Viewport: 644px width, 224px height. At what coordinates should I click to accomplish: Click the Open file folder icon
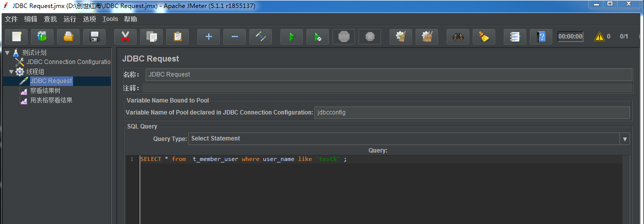[x=69, y=36]
